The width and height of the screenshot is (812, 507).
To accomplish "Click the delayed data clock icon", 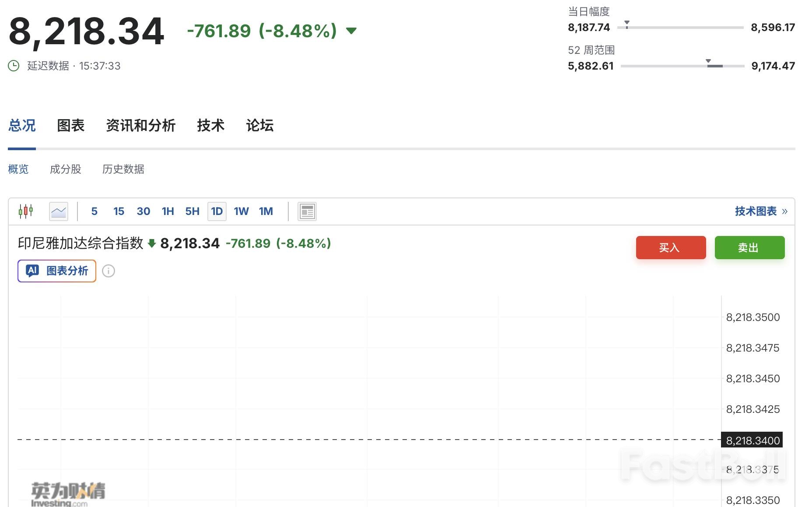I will (x=14, y=66).
